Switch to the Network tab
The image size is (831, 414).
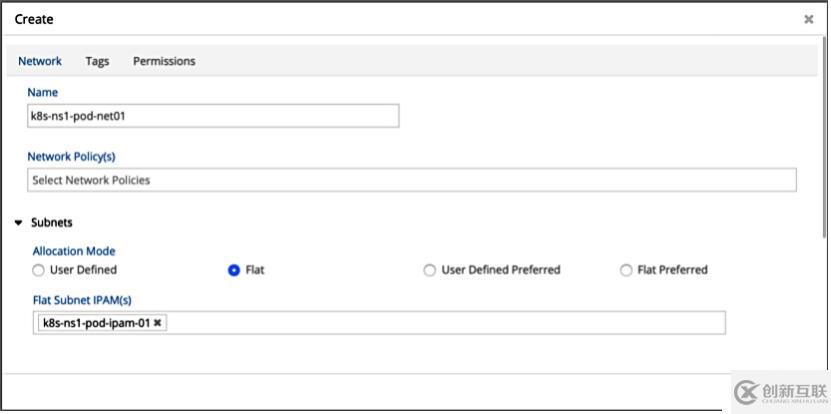point(40,61)
